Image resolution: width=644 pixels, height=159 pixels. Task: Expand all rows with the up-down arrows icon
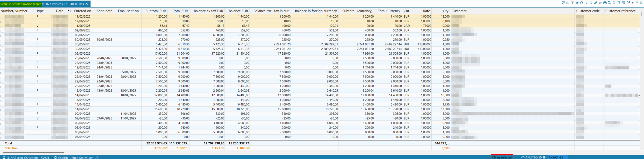(586, 3)
